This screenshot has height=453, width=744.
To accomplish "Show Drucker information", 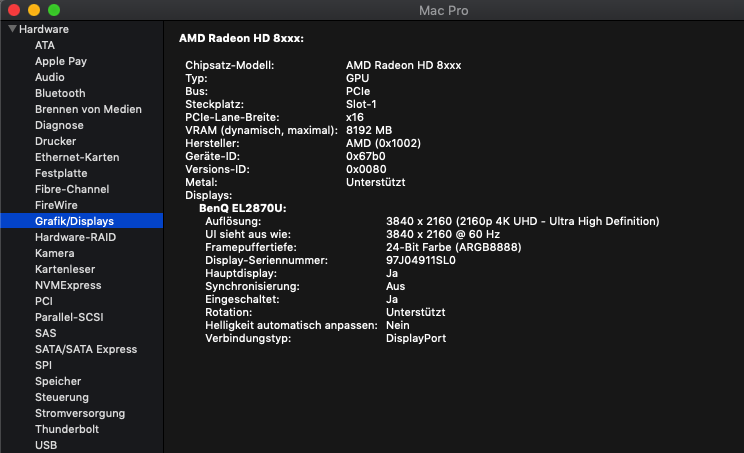I will [55, 141].
